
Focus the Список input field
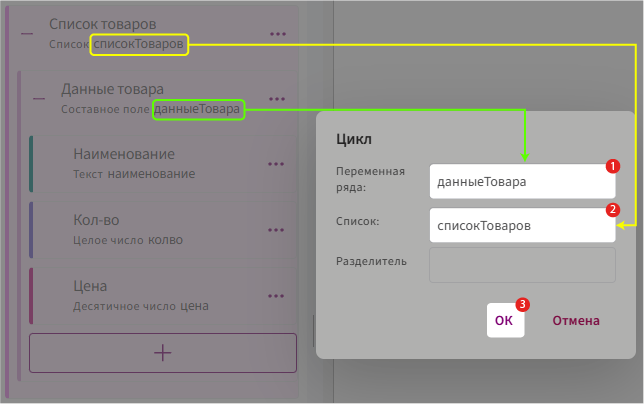click(x=522, y=225)
